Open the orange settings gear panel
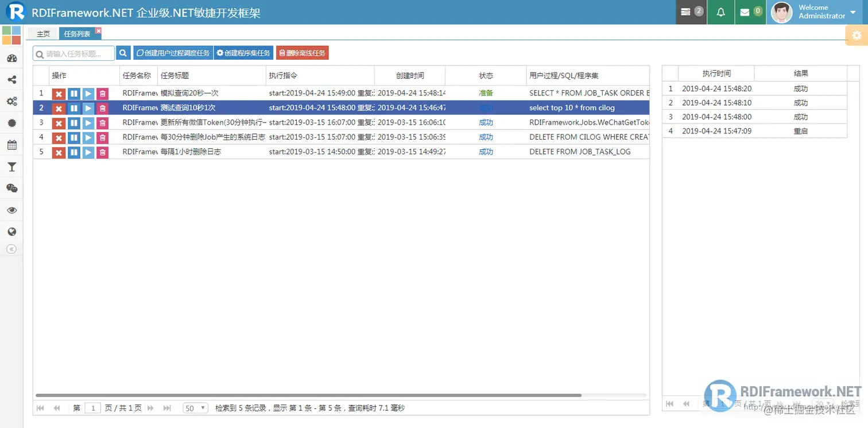This screenshot has width=868, height=428. pyautogui.click(x=857, y=36)
